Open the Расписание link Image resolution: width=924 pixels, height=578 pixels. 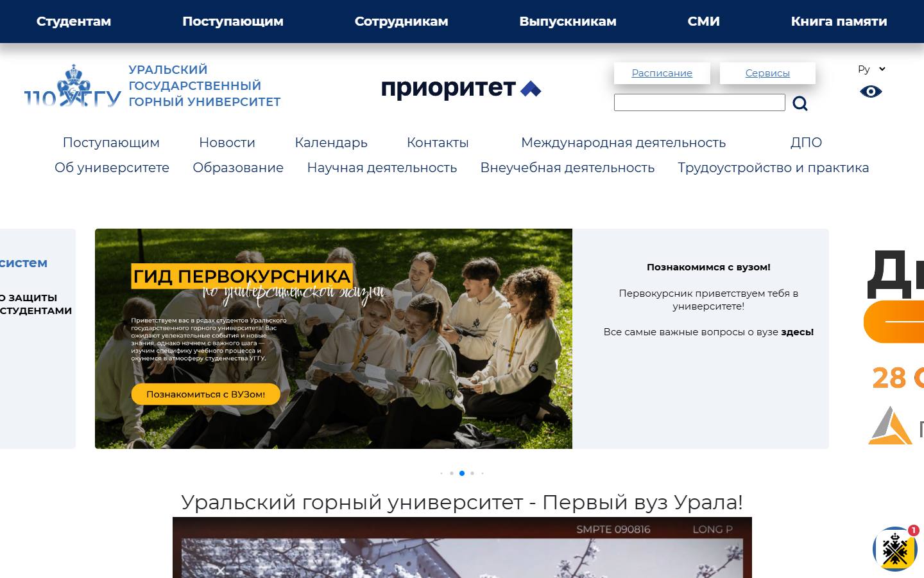click(x=662, y=73)
